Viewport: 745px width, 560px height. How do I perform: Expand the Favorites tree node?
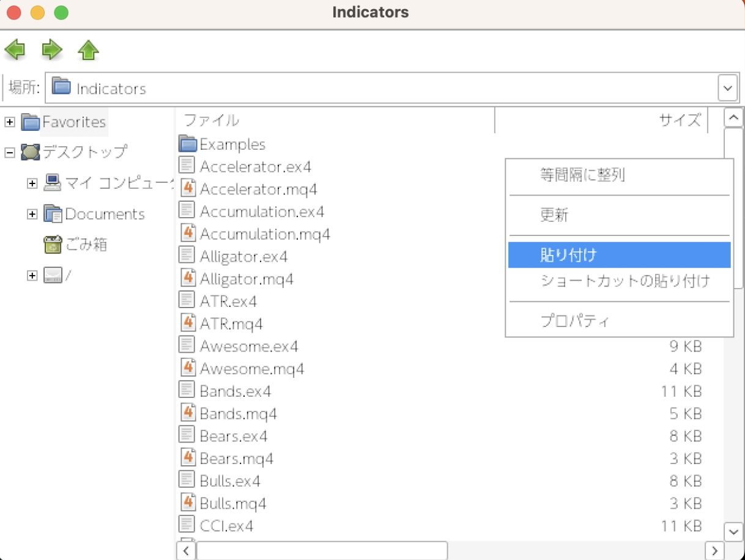point(10,122)
